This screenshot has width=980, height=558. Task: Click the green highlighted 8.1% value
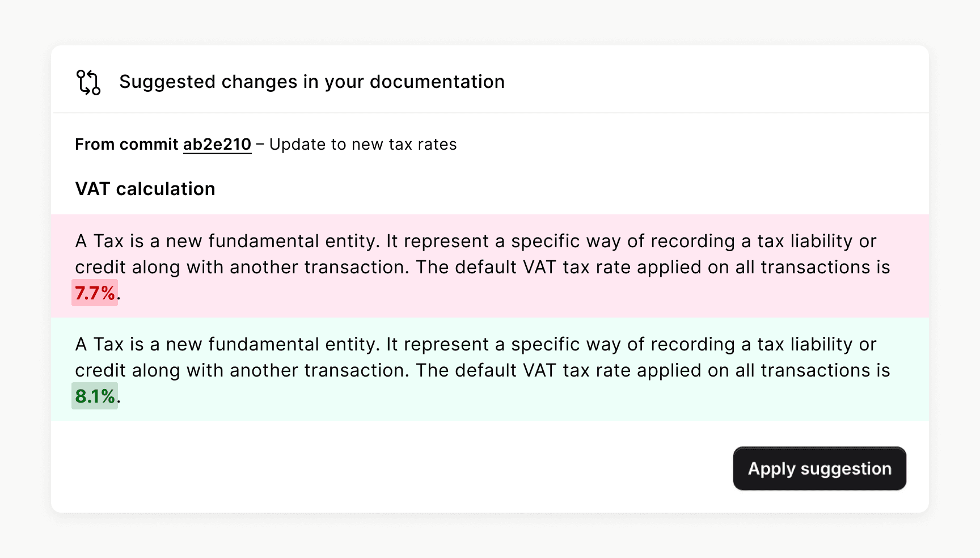tap(95, 396)
